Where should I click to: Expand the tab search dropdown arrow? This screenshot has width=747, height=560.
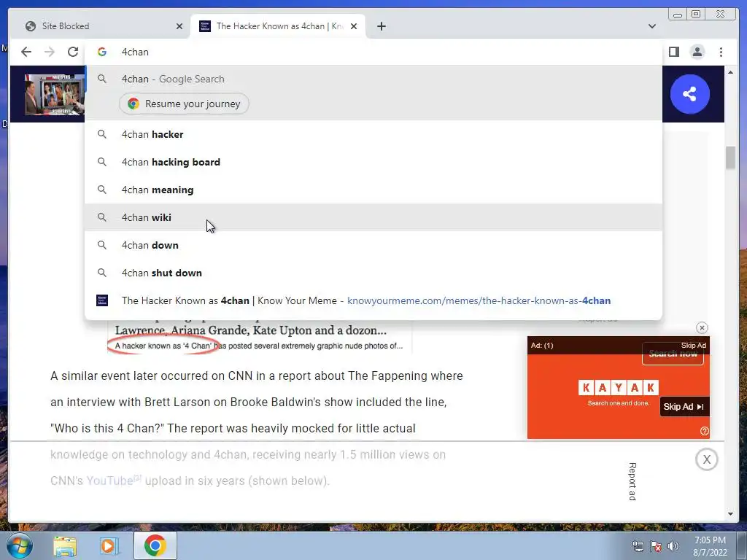point(651,26)
